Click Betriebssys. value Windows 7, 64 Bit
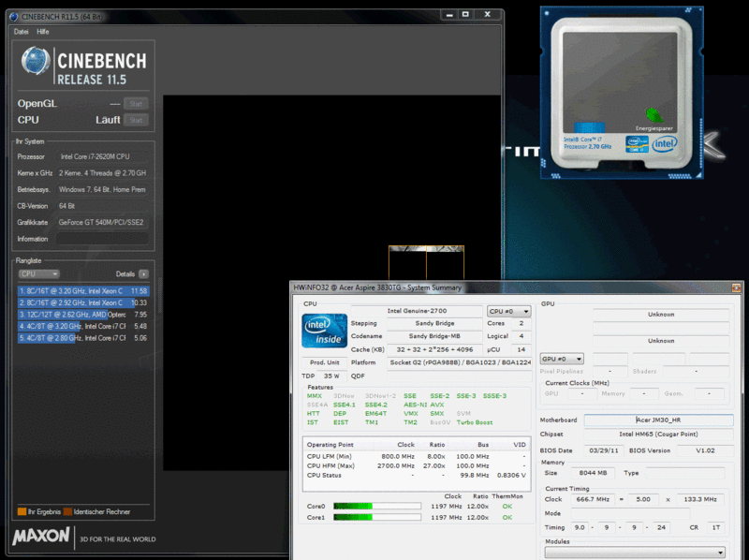749x560 pixels. tap(102, 190)
